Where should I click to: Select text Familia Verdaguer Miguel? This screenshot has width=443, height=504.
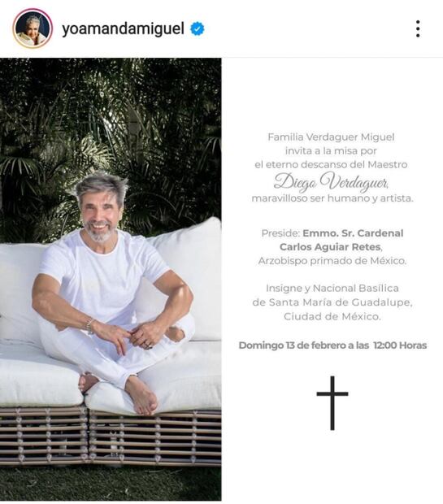coord(331,137)
